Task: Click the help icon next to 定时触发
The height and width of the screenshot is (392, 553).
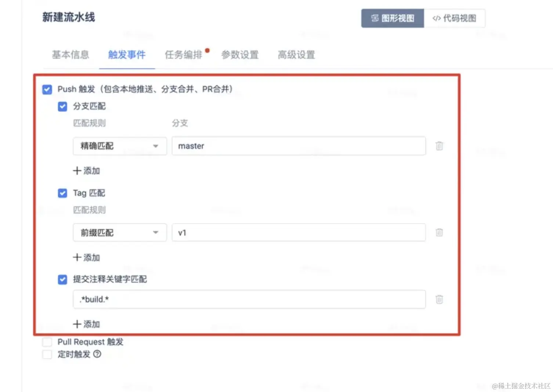Action: click(97, 354)
